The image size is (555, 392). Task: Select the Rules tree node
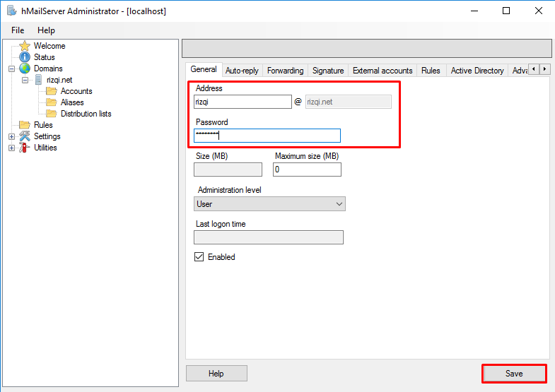[43, 125]
